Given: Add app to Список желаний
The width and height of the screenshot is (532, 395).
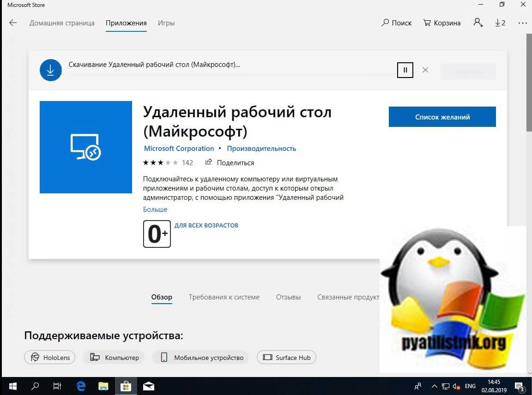Looking at the screenshot, I should (442, 117).
